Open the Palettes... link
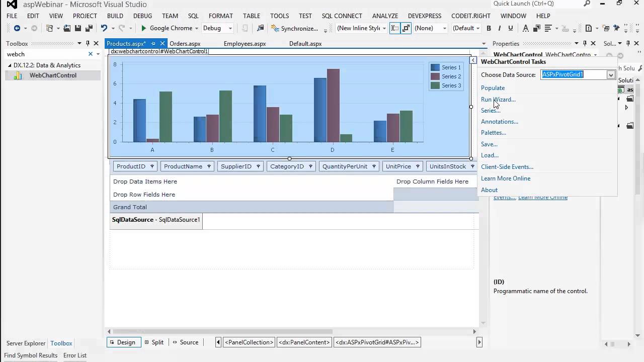This screenshot has width=644, height=362. (x=494, y=133)
